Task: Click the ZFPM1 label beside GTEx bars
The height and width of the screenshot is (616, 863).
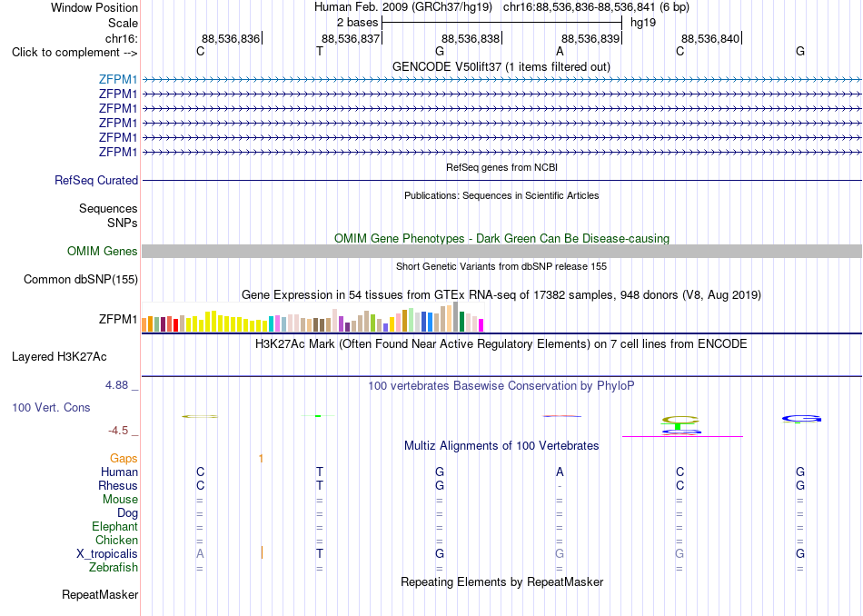Action: [x=118, y=319]
